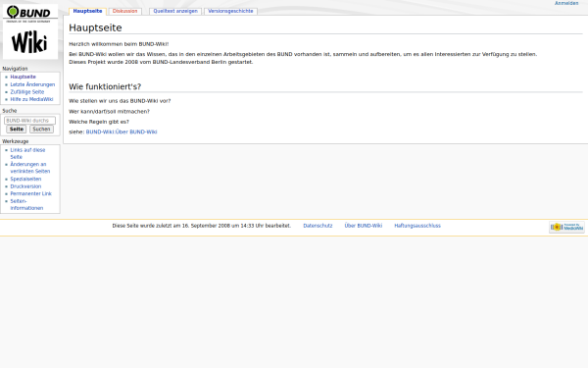Open Datenschutz footer link
The width and height of the screenshot is (588, 368).
tap(318, 226)
